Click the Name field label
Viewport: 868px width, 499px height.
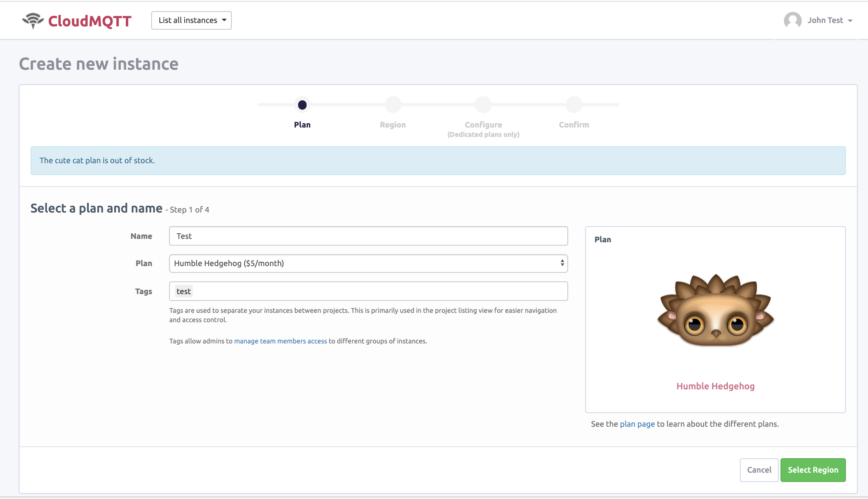point(141,236)
